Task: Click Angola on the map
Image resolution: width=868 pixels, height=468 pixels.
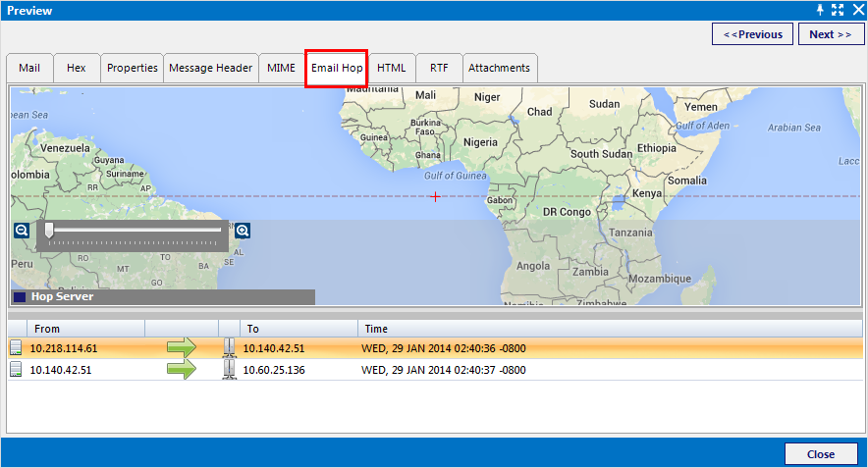Action: [533, 266]
